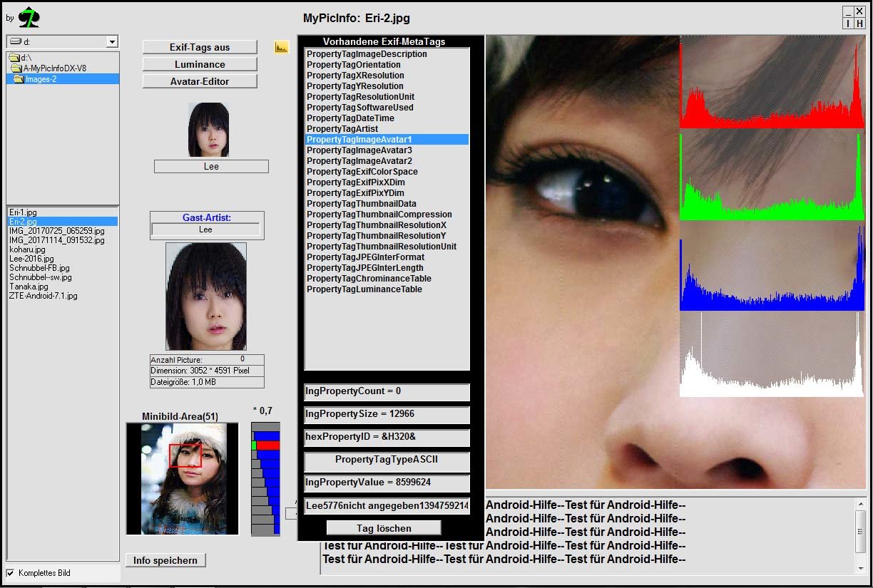
Task: Select file IMG_20171114_091532.jpg
Action: click(56, 240)
